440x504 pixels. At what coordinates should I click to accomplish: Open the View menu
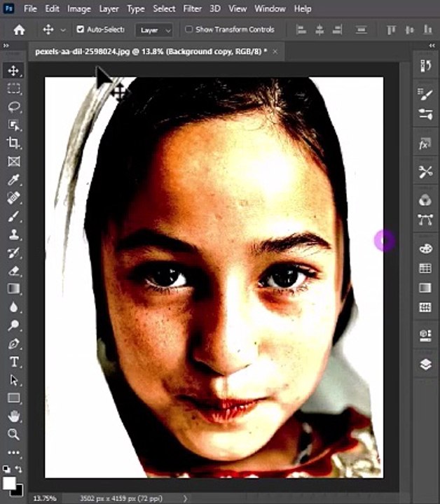click(x=238, y=8)
